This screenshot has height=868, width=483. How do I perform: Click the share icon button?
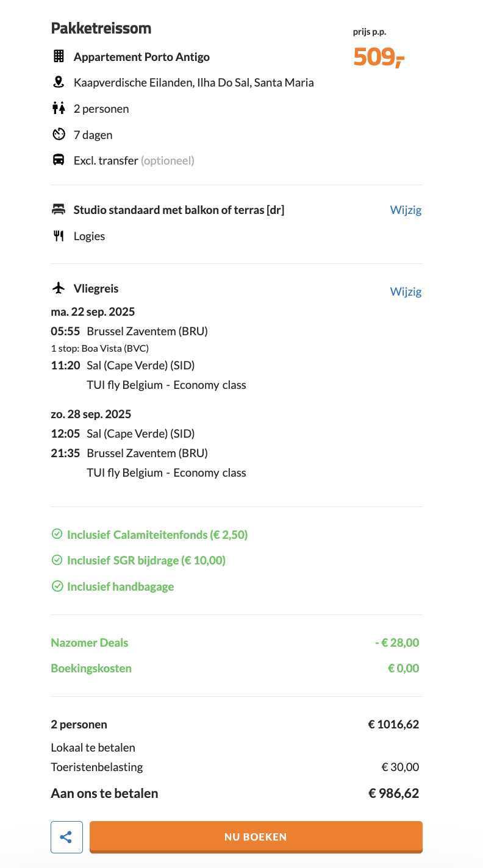(x=66, y=837)
